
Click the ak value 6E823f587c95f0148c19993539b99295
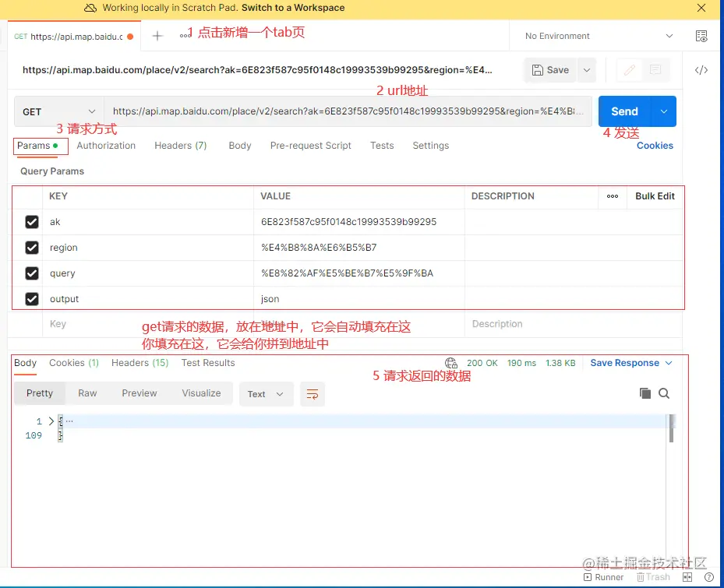pyautogui.click(x=348, y=222)
